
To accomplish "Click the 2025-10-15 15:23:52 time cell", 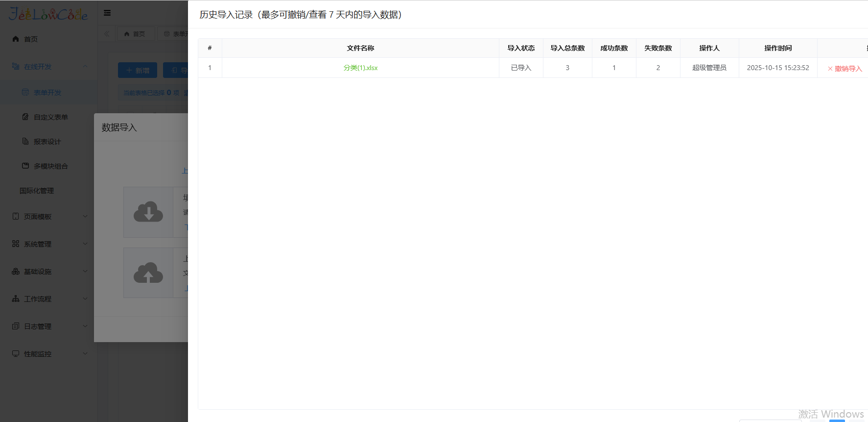I will (x=778, y=68).
